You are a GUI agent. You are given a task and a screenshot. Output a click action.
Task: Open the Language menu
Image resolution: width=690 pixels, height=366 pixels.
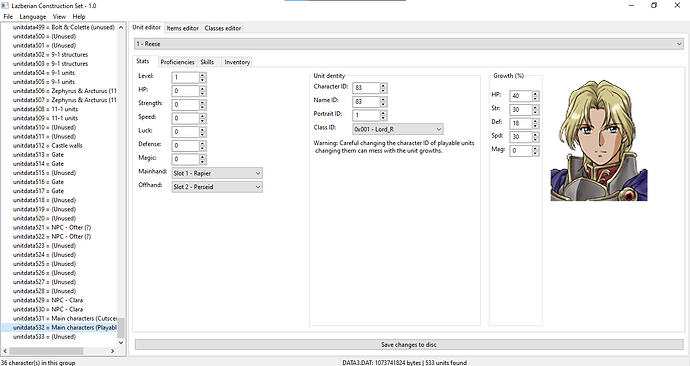pos(33,17)
